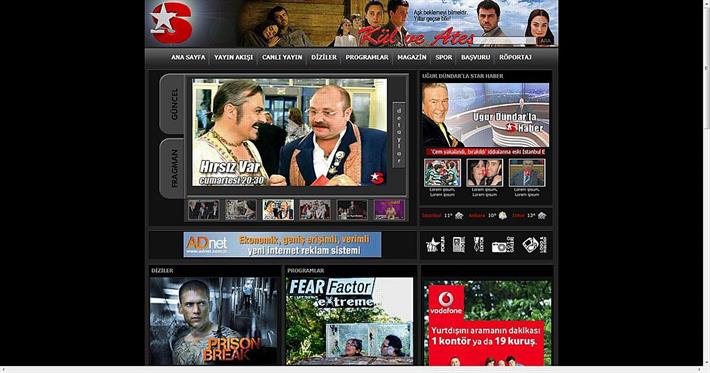This screenshot has height=373, width=710.
Task: Open news thumbnail of man in red tie
Action: coord(527,172)
